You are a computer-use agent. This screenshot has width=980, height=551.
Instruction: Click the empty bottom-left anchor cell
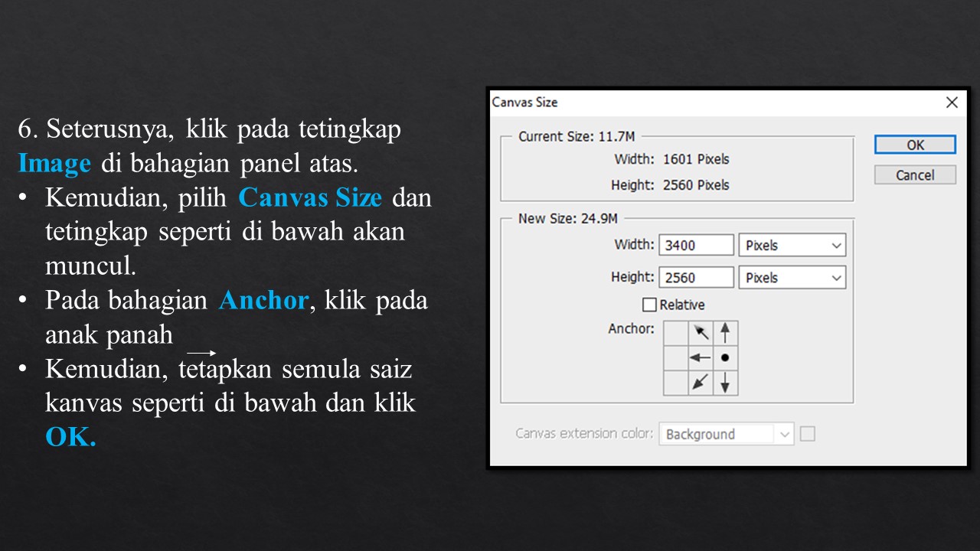[x=676, y=383]
